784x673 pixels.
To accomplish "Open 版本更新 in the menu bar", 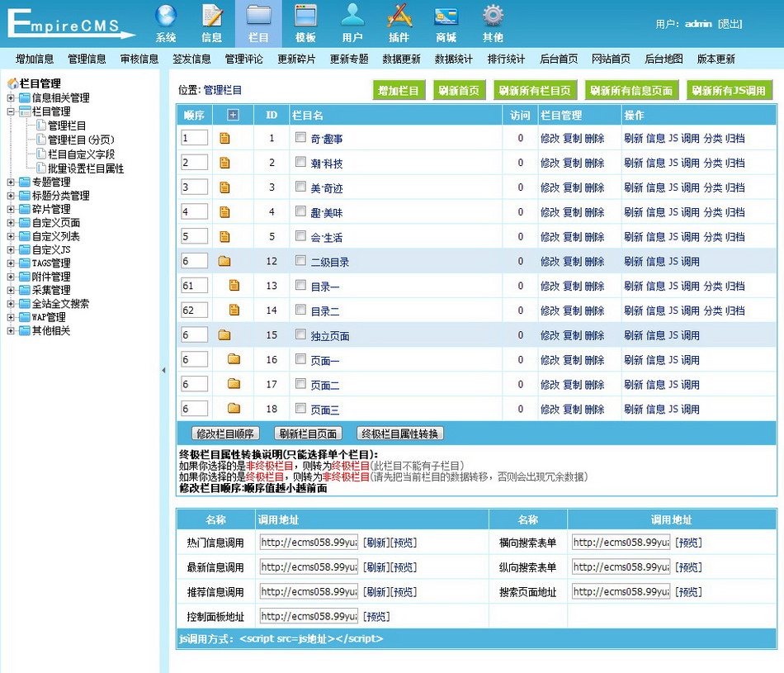I will [716, 59].
